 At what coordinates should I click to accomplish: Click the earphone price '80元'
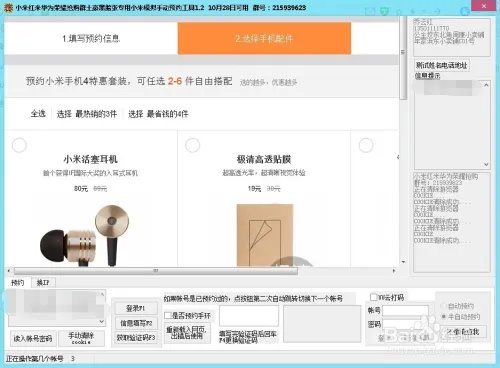click(x=81, y=189)
